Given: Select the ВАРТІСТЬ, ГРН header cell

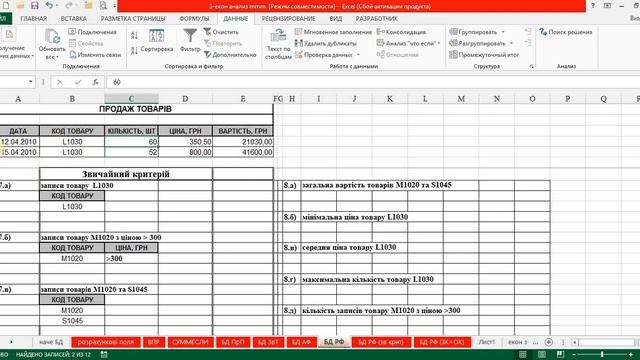Looking at the screenshot, I should 243,131.
